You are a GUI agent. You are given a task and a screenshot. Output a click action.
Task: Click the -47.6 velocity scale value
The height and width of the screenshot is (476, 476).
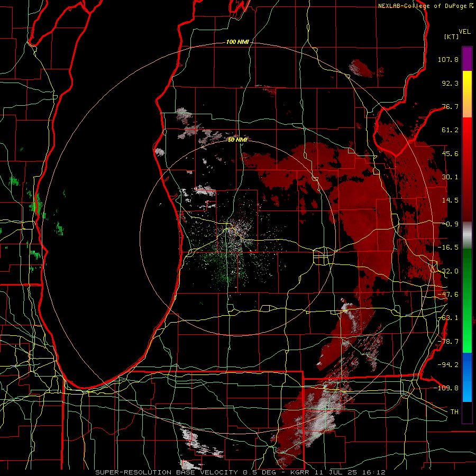click(x=448, y=295)
